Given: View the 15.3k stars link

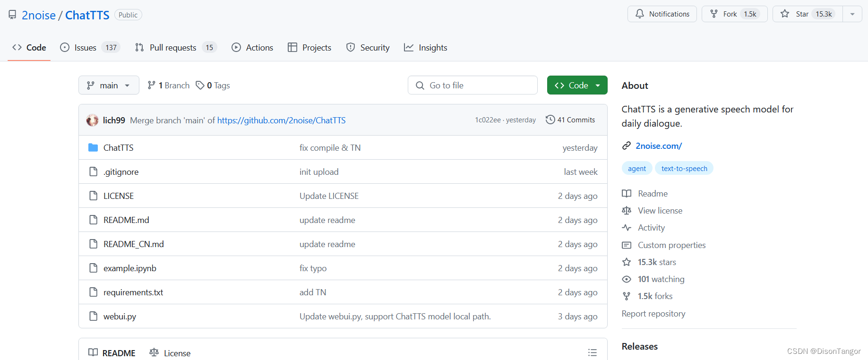Looking at the screenshot, I should [x=649, y=262].
